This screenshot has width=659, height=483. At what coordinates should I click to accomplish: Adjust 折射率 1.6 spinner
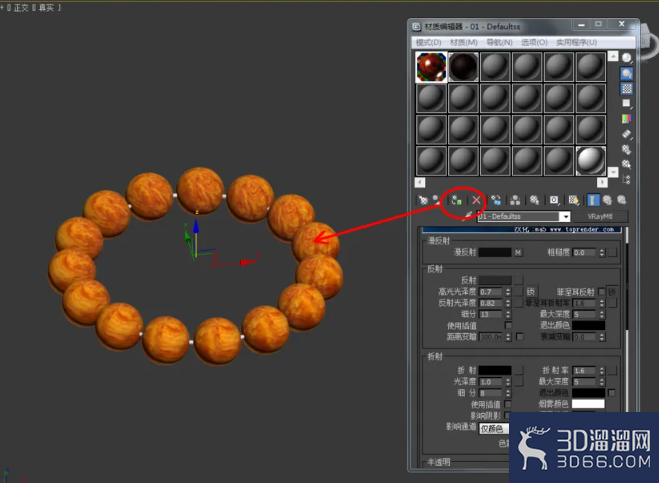(x=602, y=370)
